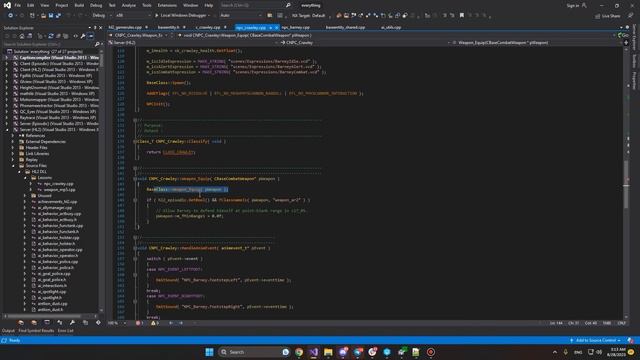Pin the active npc_crawley.cpp tab

(270, 28)
